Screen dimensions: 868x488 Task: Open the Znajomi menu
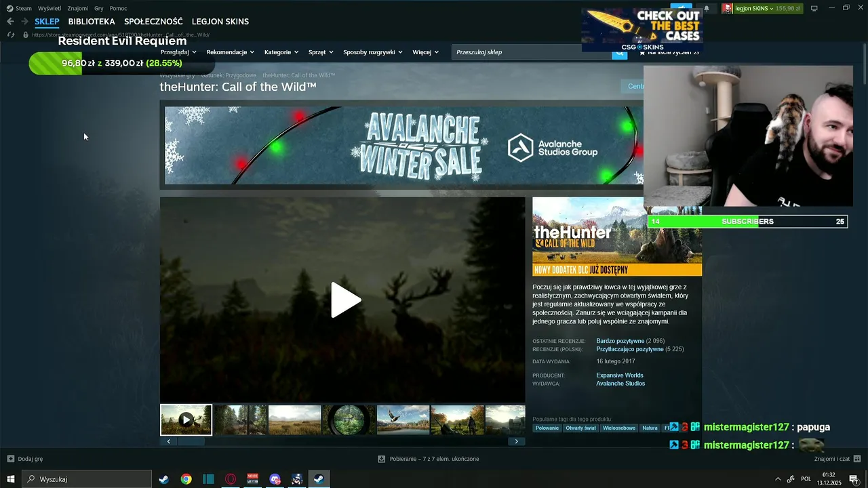77,8
